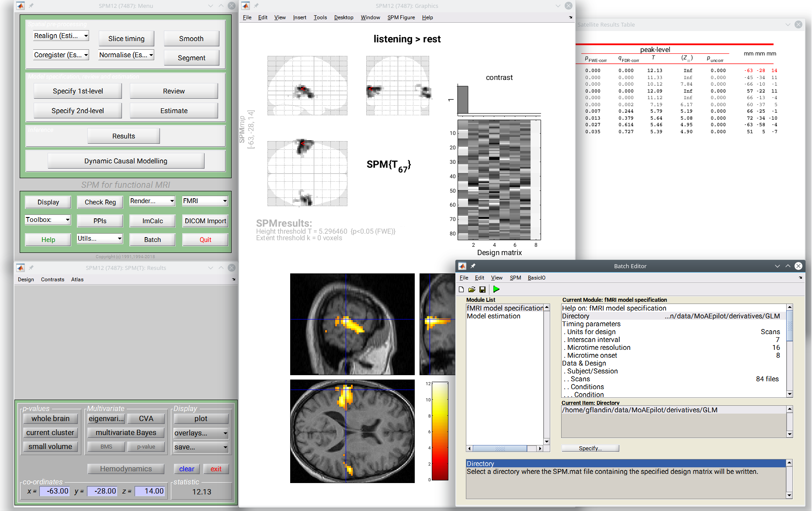Open the FMRI modality dropdown
Viewport: 812px width, 511px height.
point(205,201)
